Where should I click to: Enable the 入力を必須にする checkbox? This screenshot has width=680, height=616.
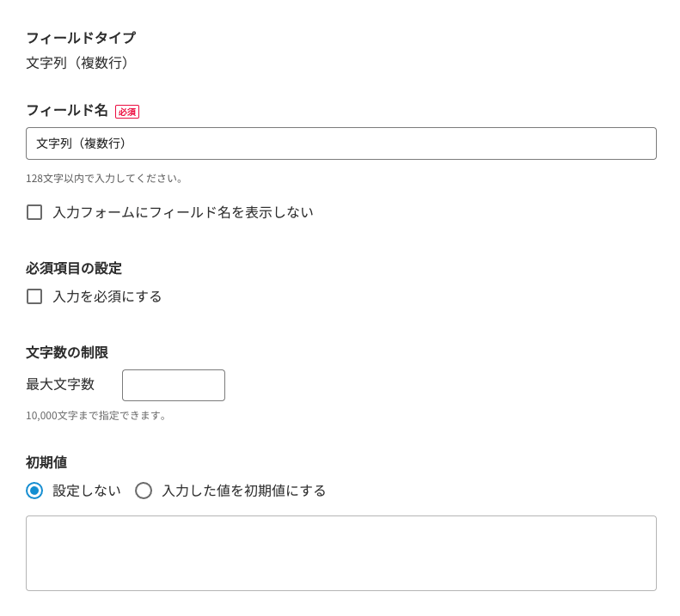point(34,296)
